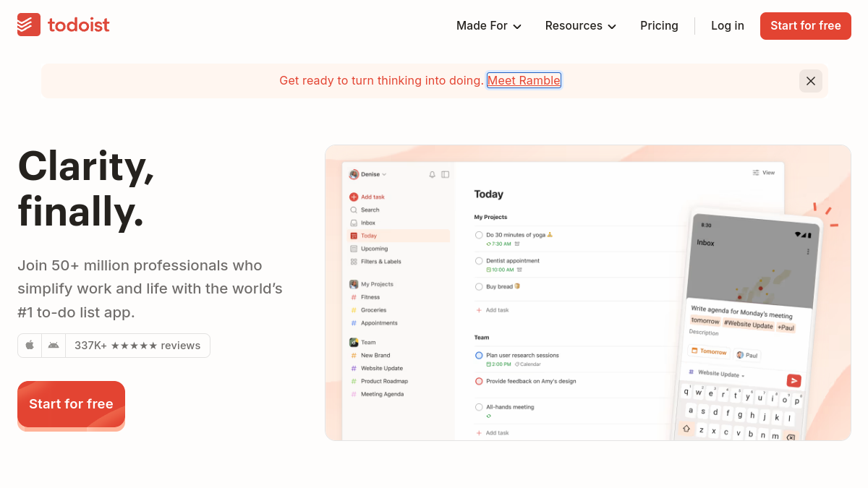Expand the Resources menu

(x=581, y=26)
